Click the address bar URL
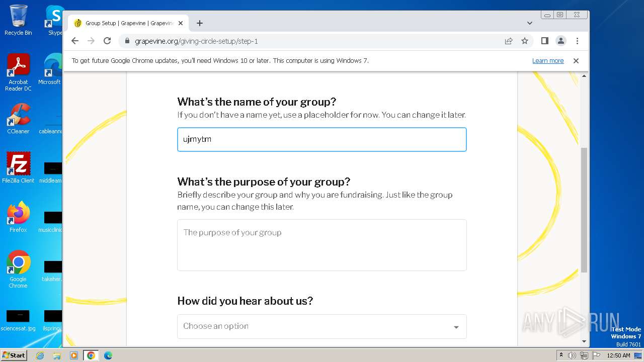This screenshot has height=362, width=644. click(196, 41)
